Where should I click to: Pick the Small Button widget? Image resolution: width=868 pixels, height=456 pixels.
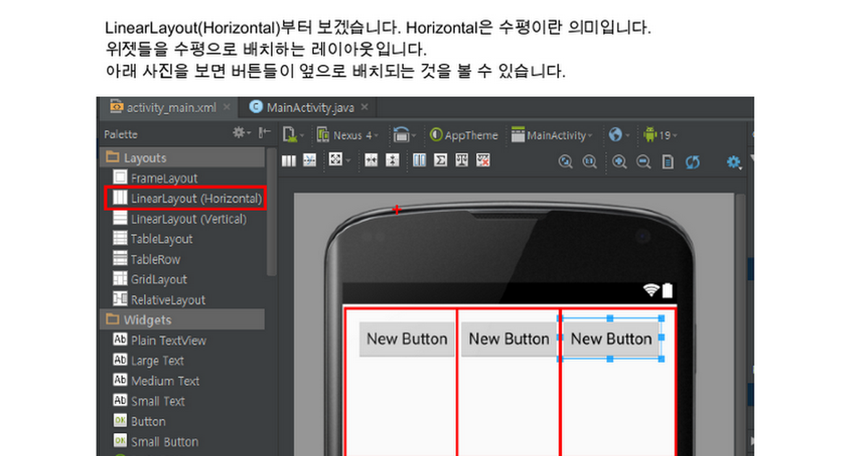(x=156, y=441)
